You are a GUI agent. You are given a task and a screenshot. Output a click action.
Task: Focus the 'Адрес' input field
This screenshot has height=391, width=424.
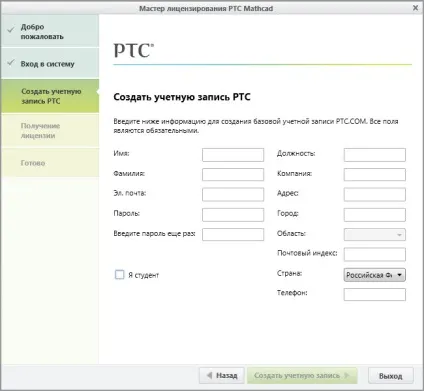click(x=375, y=195)
